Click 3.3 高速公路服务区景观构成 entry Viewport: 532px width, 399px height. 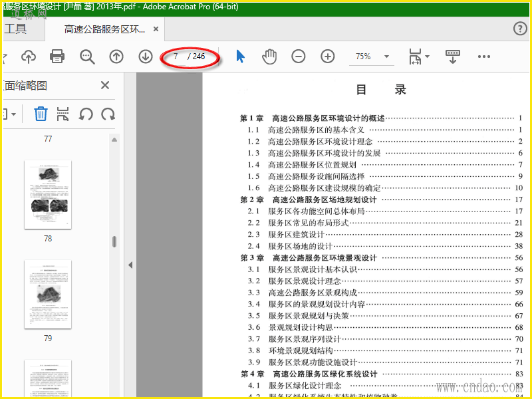tap(385, 293)
